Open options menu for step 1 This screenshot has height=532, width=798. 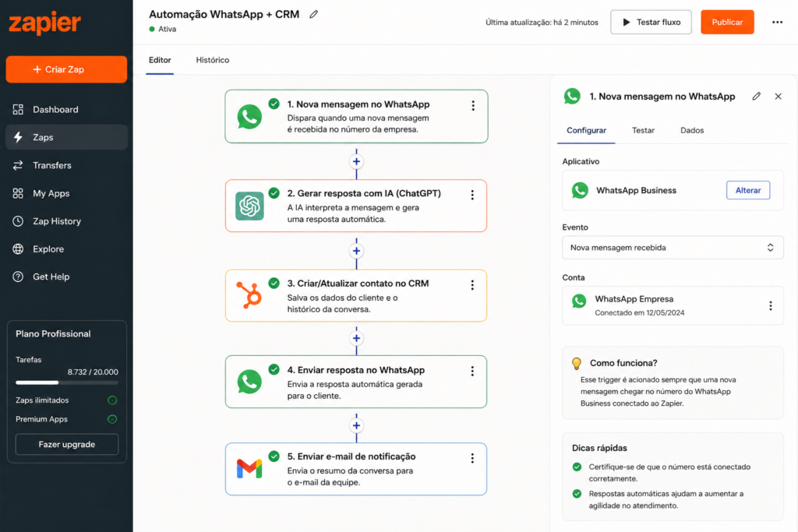click(x=473, y=105)
